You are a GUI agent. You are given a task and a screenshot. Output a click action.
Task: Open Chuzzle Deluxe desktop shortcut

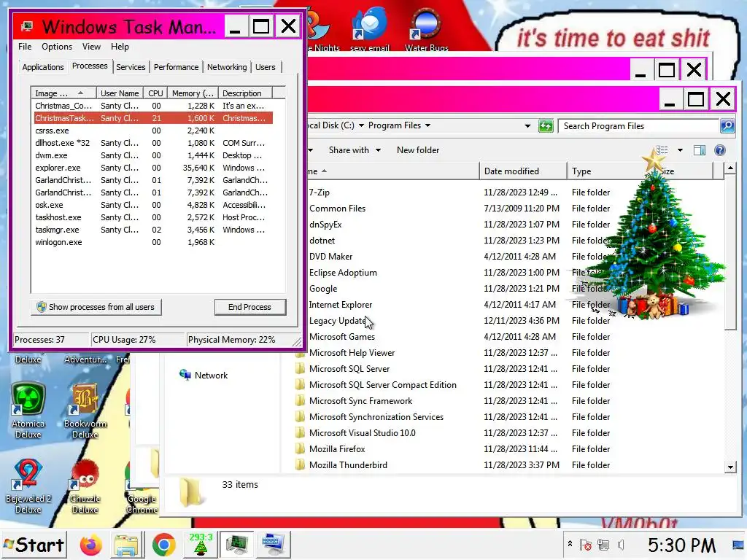pos(85,486)
